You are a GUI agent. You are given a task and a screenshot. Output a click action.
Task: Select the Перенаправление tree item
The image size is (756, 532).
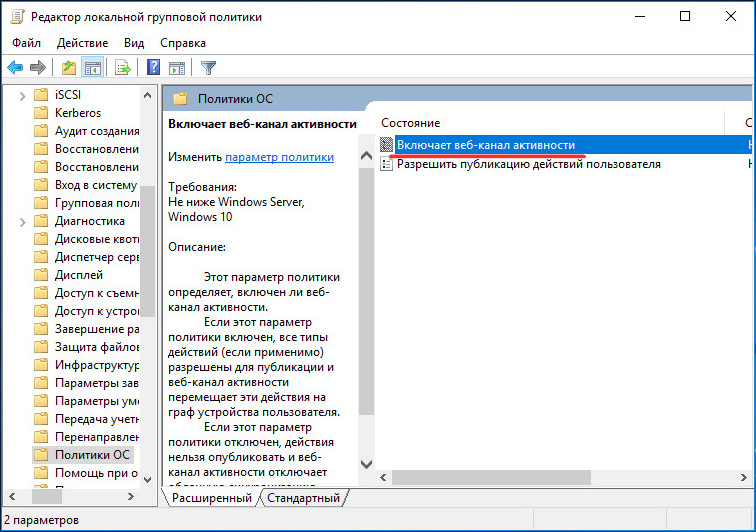coord(97,437)
